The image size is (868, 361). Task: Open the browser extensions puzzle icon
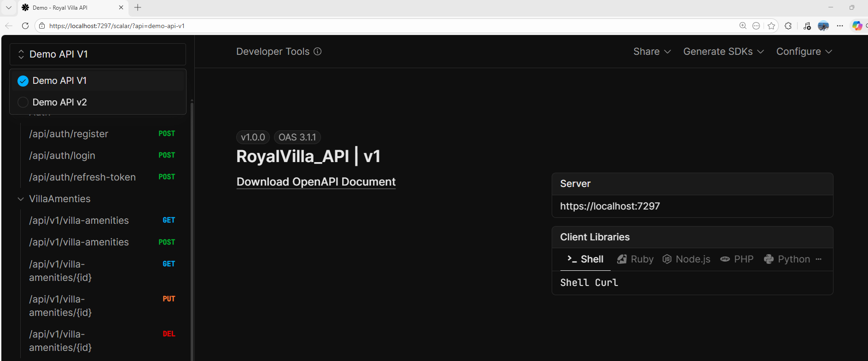(788, 26)
